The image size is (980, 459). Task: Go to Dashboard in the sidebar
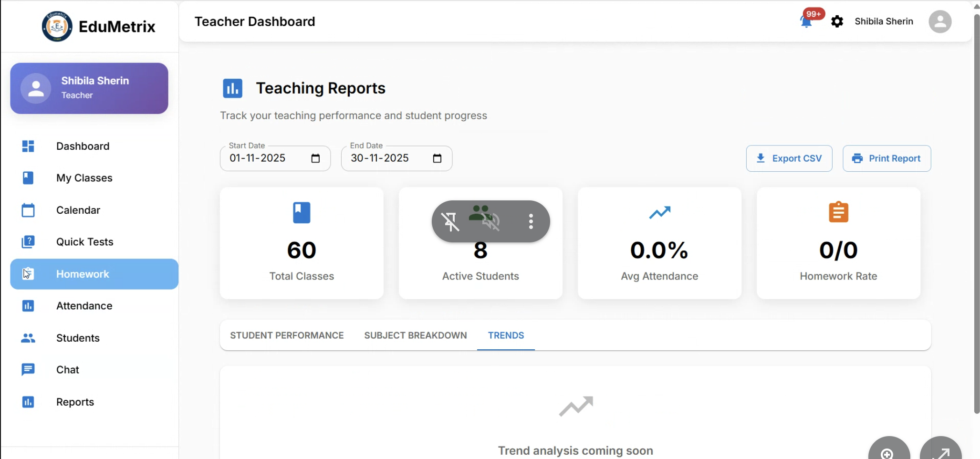(x=83, y=146)
